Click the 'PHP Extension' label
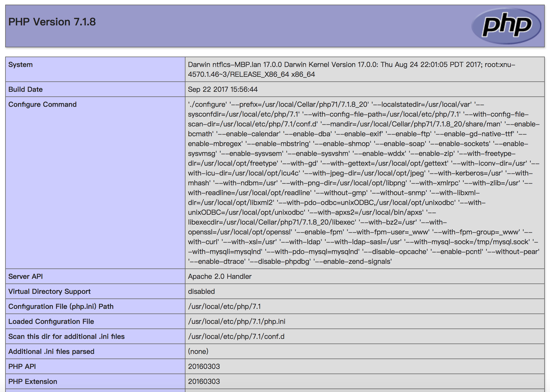This screenshot has height=392, width=550. click(33, 382)
